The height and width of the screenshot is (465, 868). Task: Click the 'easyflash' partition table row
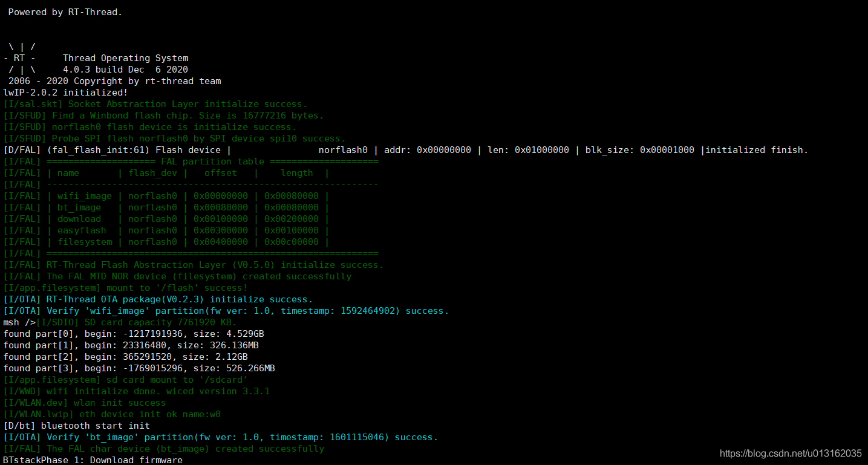166,230
